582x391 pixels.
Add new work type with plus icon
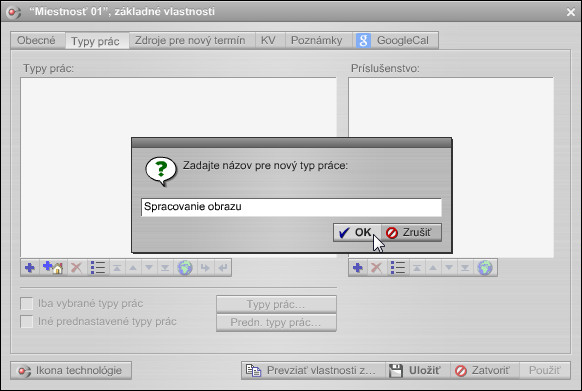(30, 267)
